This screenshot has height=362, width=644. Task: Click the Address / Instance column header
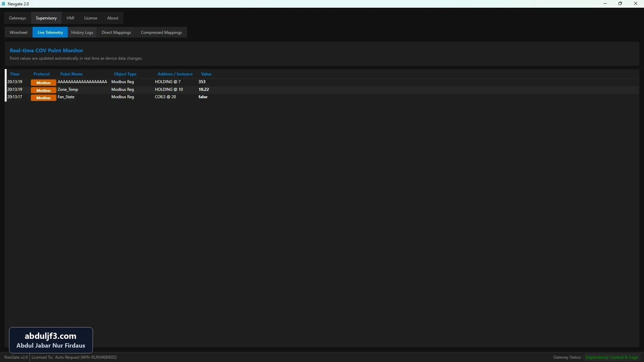click(x=175, y=74)
